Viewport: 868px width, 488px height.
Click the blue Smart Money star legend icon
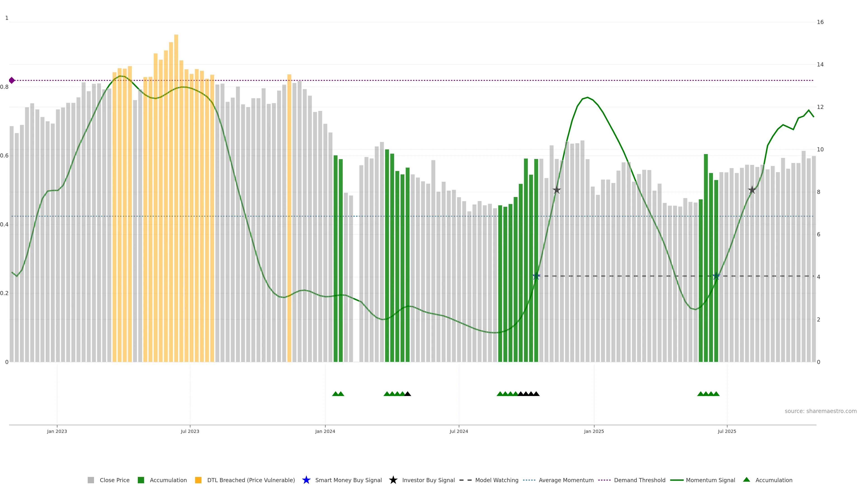[x=306, y=480]
